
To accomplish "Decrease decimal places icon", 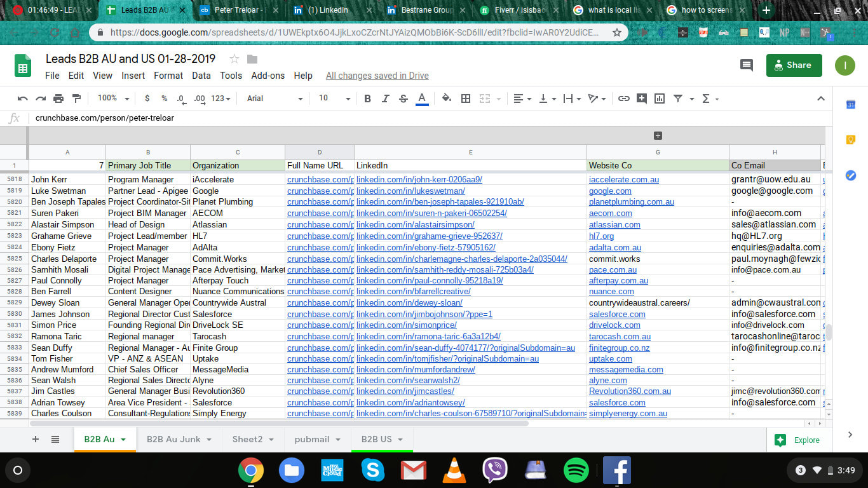I will coord(181,98).
